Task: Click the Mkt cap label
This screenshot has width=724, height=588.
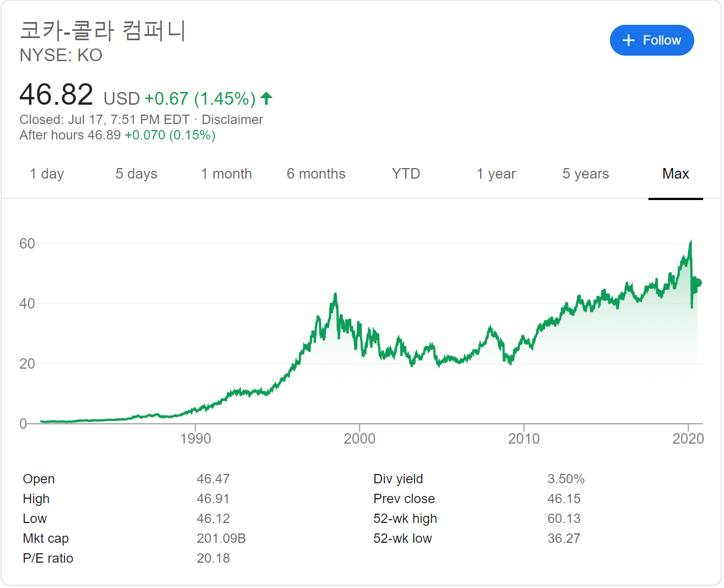Action: (46, 538)
